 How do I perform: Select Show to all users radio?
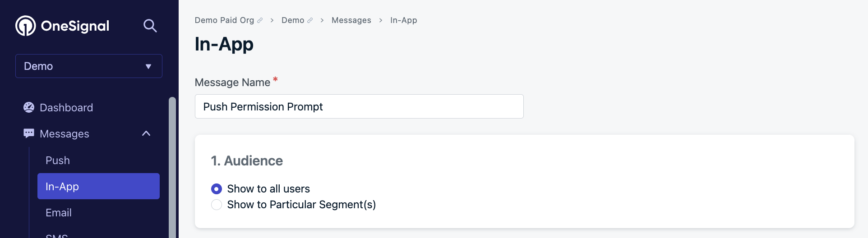[217, 189]
